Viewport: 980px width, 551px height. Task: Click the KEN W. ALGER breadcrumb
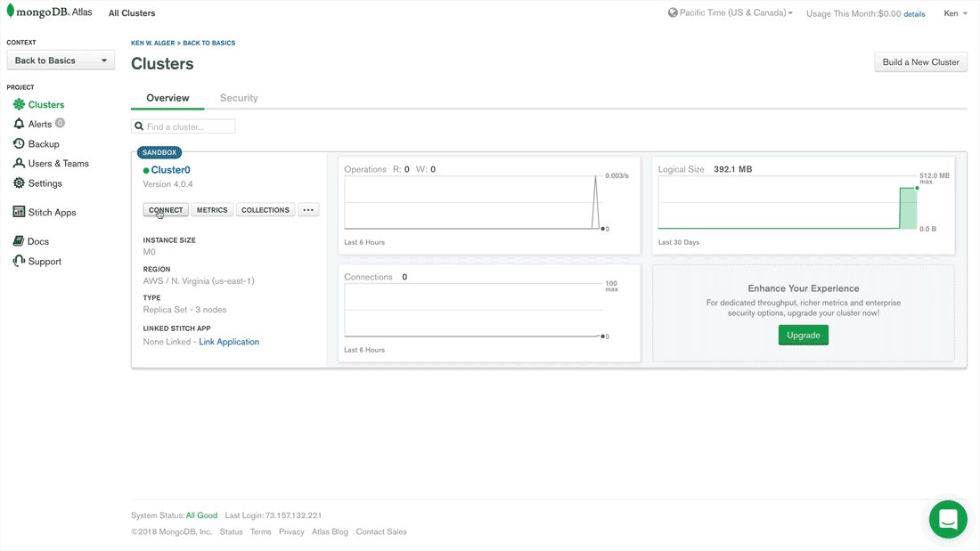coord(152,43)
